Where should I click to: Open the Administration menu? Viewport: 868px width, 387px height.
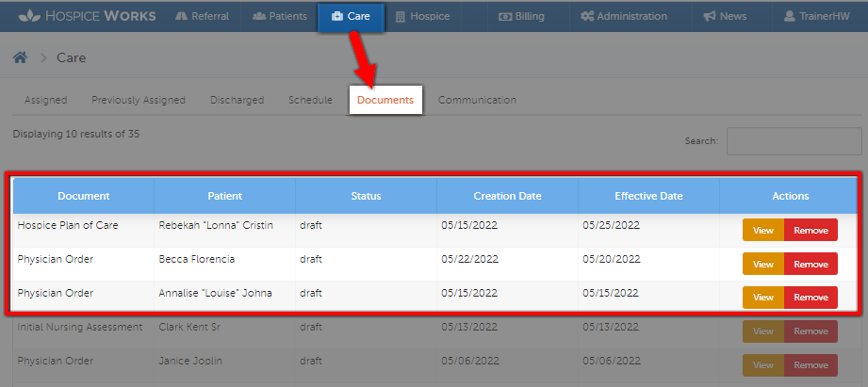click(x=623, y=17)
